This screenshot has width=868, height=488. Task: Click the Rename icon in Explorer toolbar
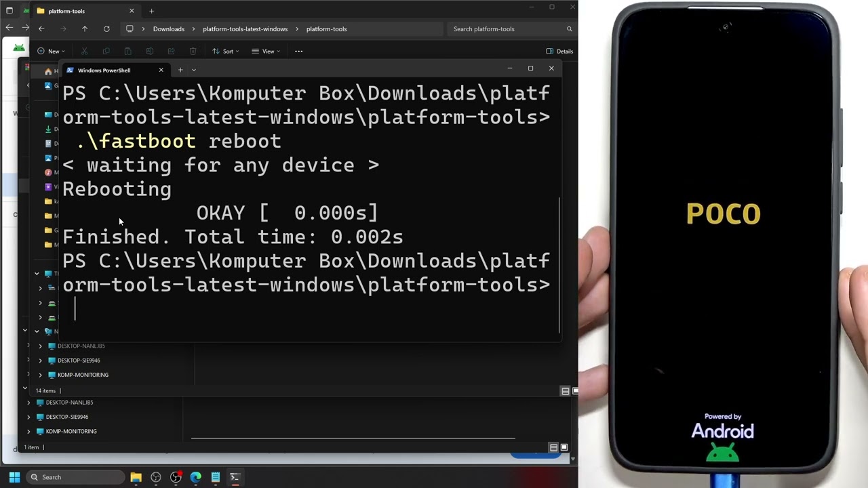point(149,52)
